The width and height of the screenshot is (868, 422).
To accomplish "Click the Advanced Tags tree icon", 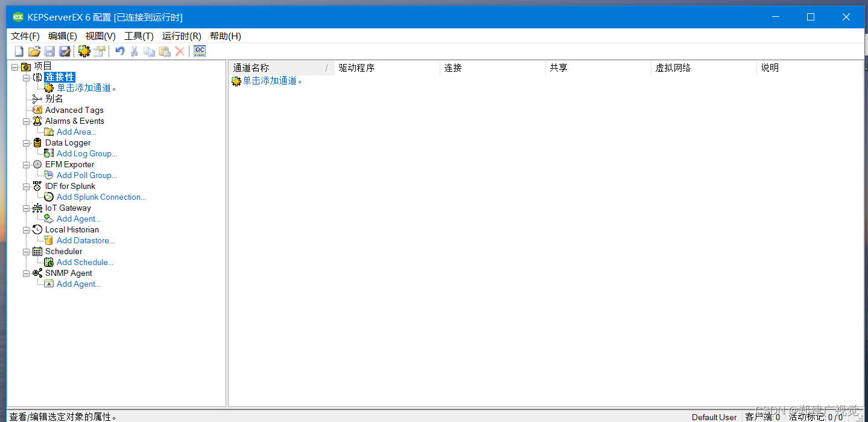I will point(37,110).
